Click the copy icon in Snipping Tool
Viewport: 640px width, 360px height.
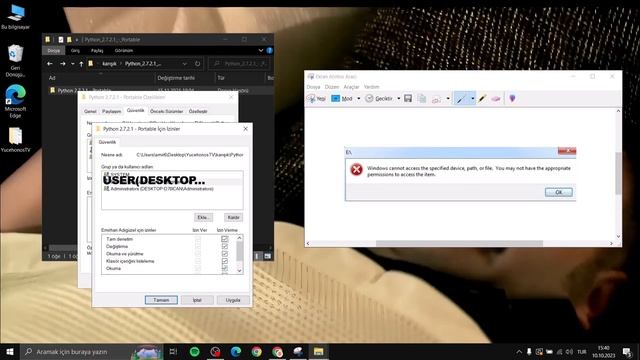[422, 98]
